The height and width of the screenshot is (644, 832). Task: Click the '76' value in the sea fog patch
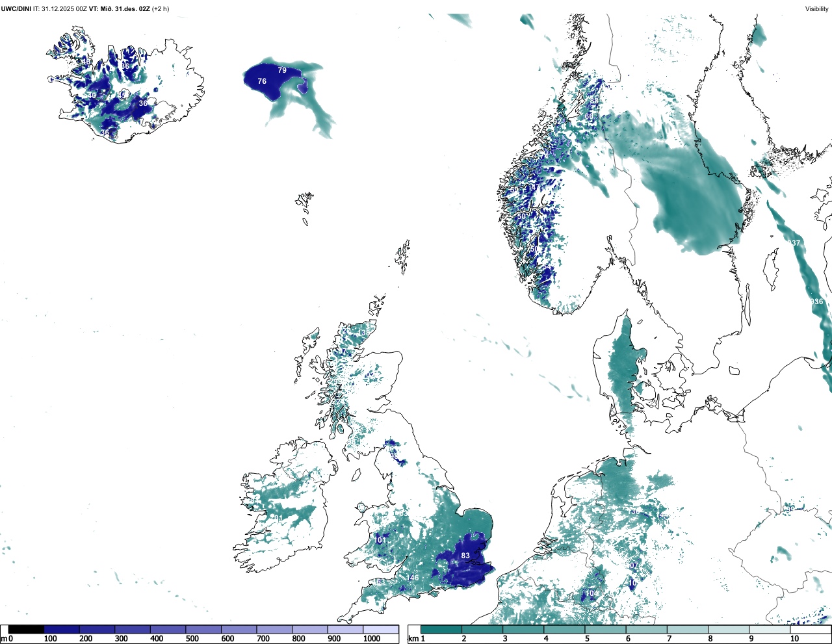pyautogui.click(x=262, y=81)
